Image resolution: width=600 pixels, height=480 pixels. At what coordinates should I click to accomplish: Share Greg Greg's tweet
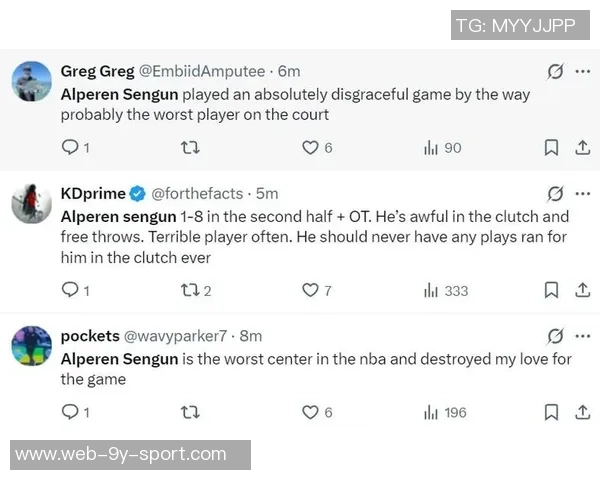(x=582, y=148)
